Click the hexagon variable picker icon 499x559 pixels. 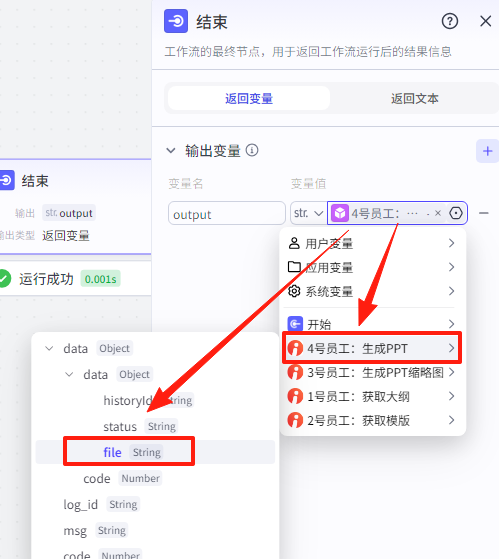click(x=456, y=213)
